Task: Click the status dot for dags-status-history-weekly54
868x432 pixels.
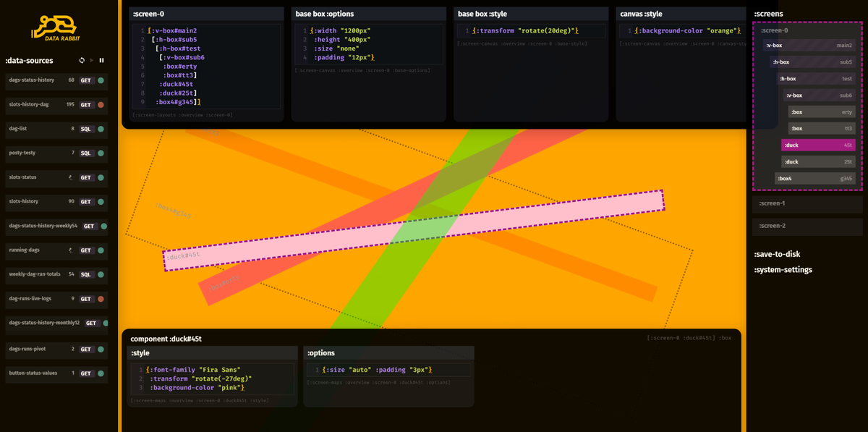Action: pyautogui.click(x=104, y=226)
